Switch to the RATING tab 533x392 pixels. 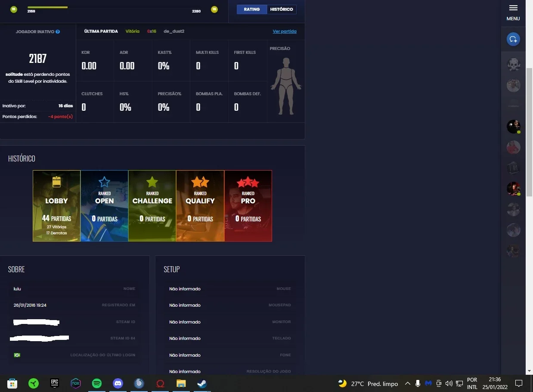pos(252,9)
